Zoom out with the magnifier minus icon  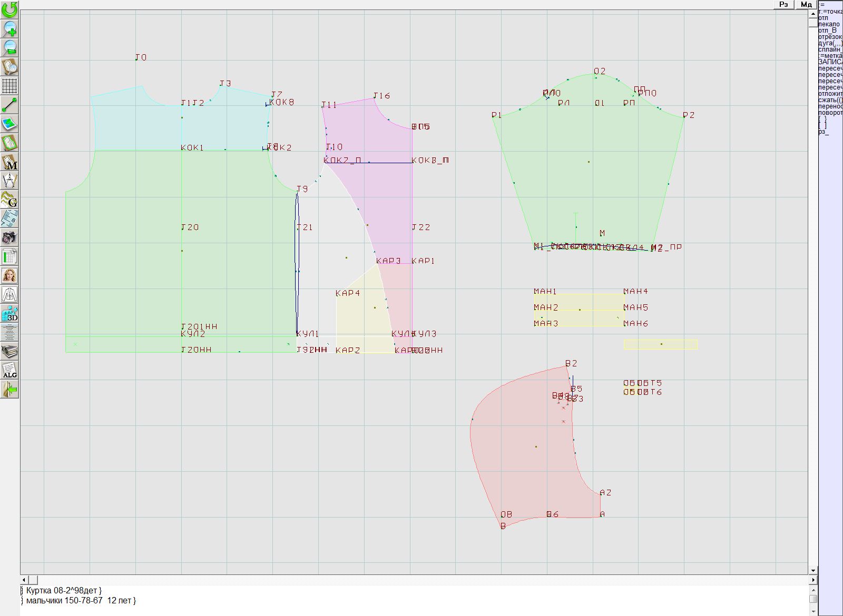tap(9, 47)
